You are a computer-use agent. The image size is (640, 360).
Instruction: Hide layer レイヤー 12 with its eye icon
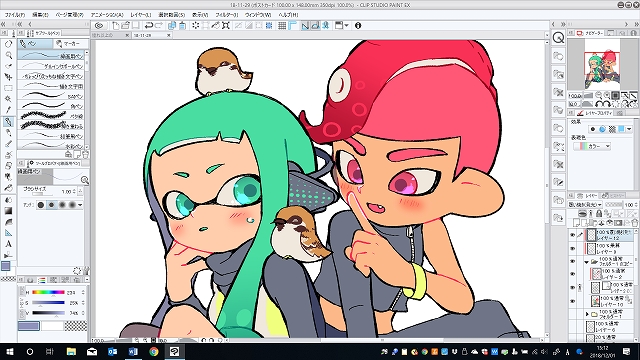572,235
